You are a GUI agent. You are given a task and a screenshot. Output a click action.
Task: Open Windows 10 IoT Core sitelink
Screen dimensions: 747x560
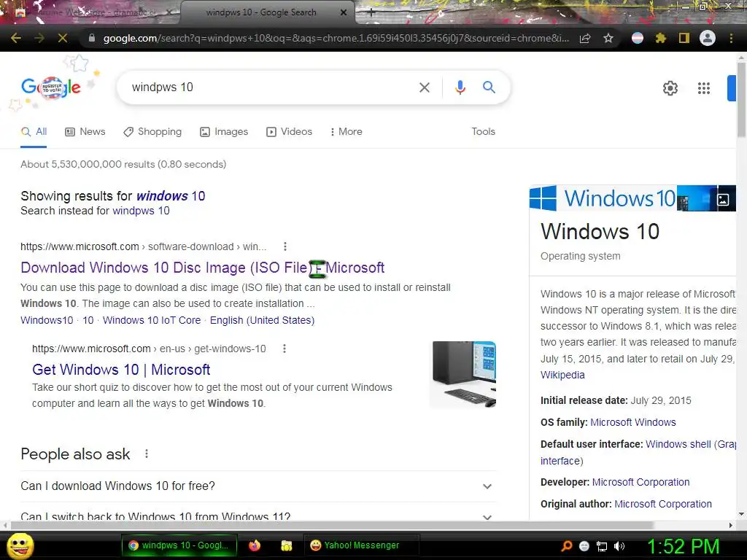[152, 321]
